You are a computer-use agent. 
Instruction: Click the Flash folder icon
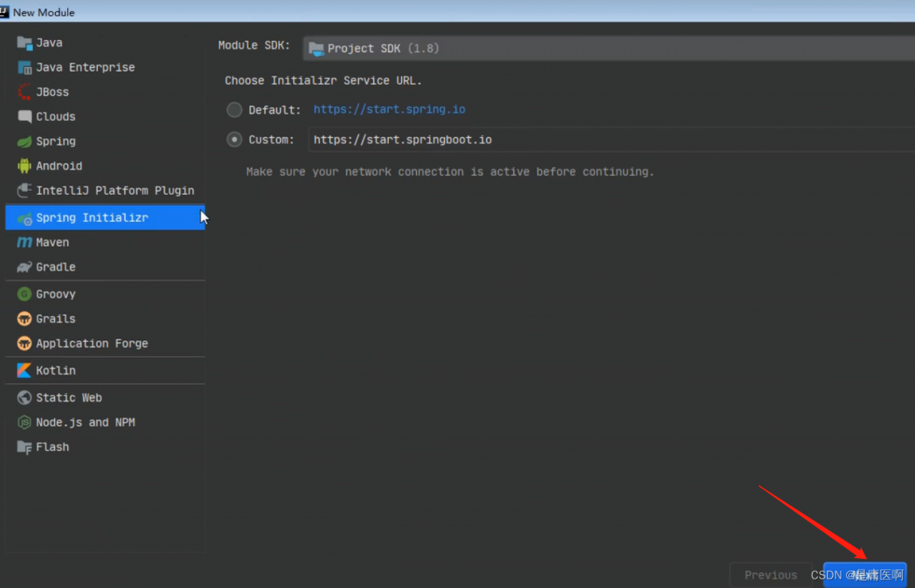[24, 447]
